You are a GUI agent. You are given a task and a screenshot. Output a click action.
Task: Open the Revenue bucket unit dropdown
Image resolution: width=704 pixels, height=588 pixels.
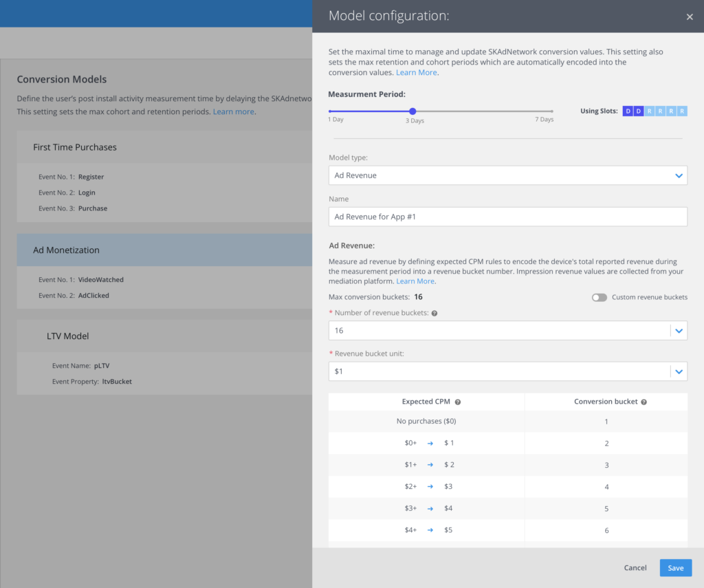[507, 371]
